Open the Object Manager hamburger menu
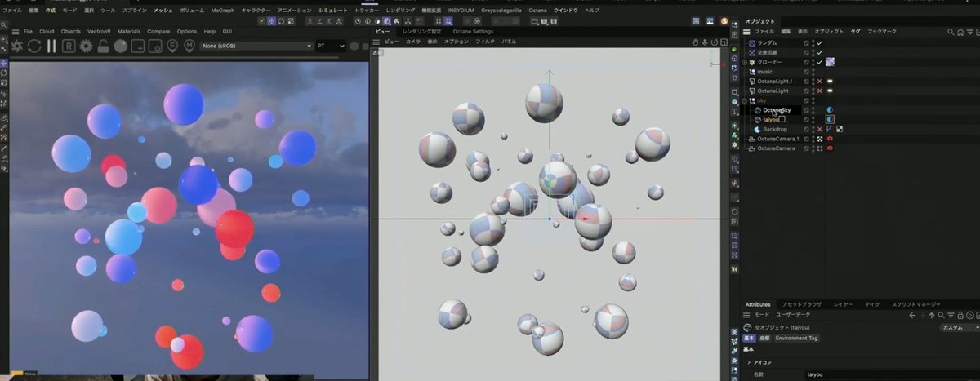Viewport: 980px width, 381px height. 746,31
